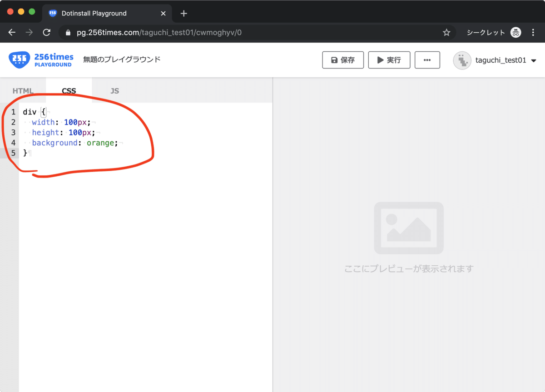Image resolution: width=545 pixels, height=392 pixels.
Task: Click the Dotinstall tab favicon
Action: 53,13
